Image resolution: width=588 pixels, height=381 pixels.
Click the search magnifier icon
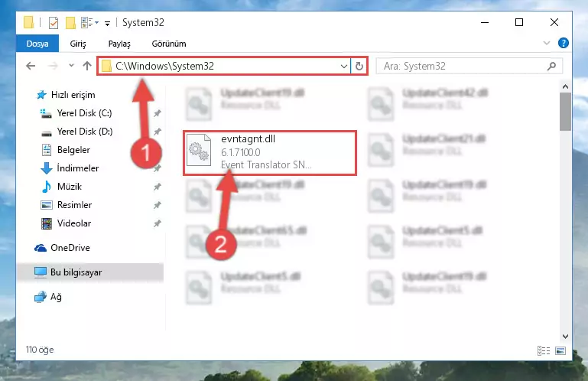click(x=551, y=67)
